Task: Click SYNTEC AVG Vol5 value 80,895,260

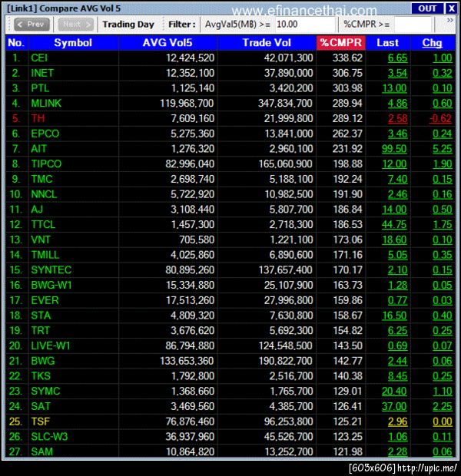Action: point(190,270)
